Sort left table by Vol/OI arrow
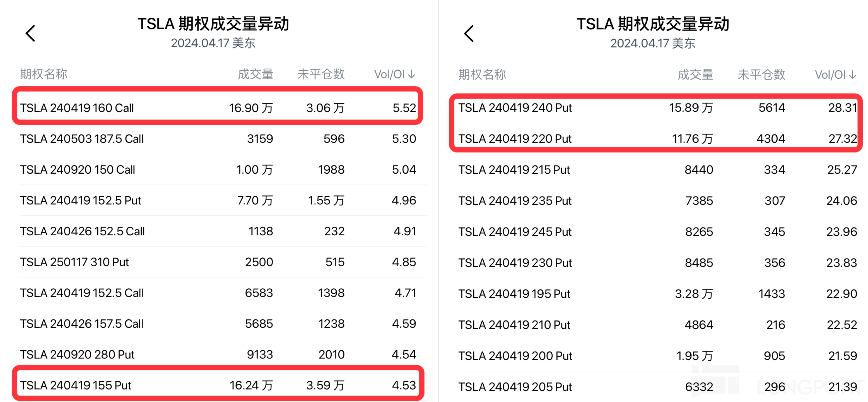The width and height of the screenshot is (868, 402). [x=411, y=74]
